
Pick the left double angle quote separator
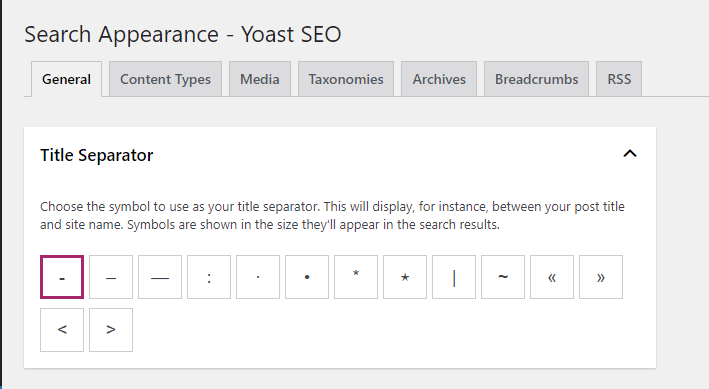[x=552, y=277]
